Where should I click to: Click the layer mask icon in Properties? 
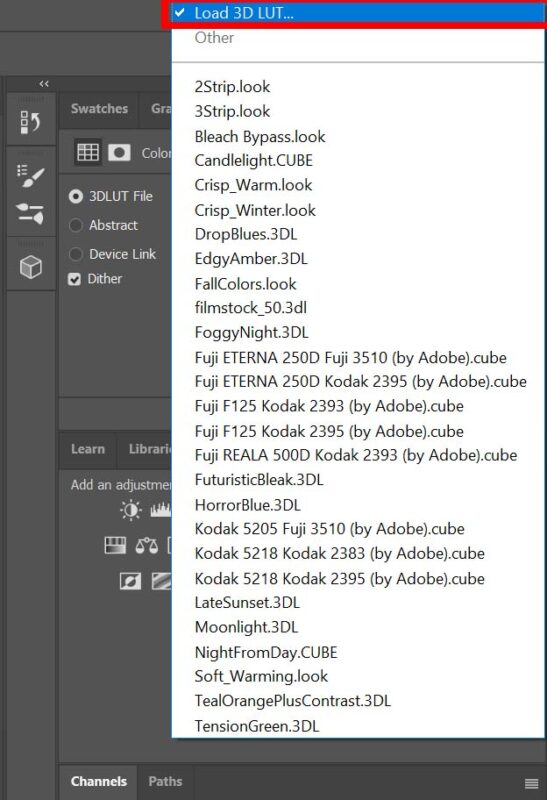point(119,152)
